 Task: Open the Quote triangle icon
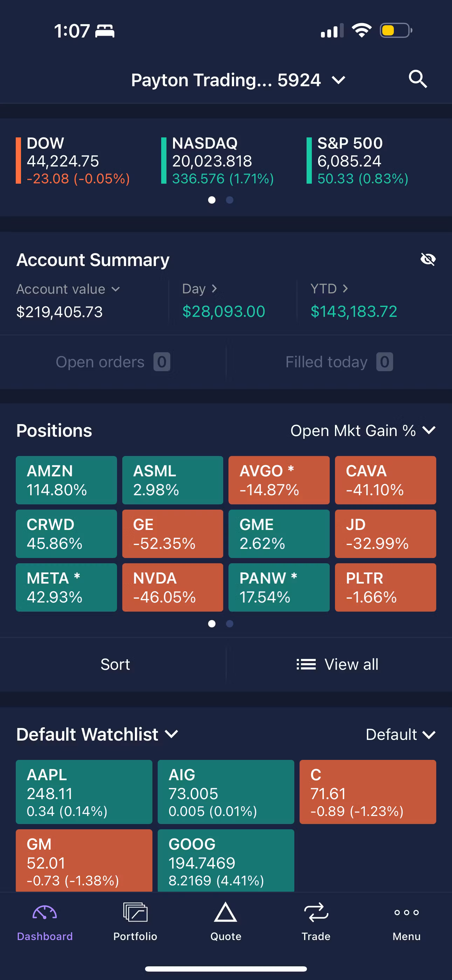(226, 912)
